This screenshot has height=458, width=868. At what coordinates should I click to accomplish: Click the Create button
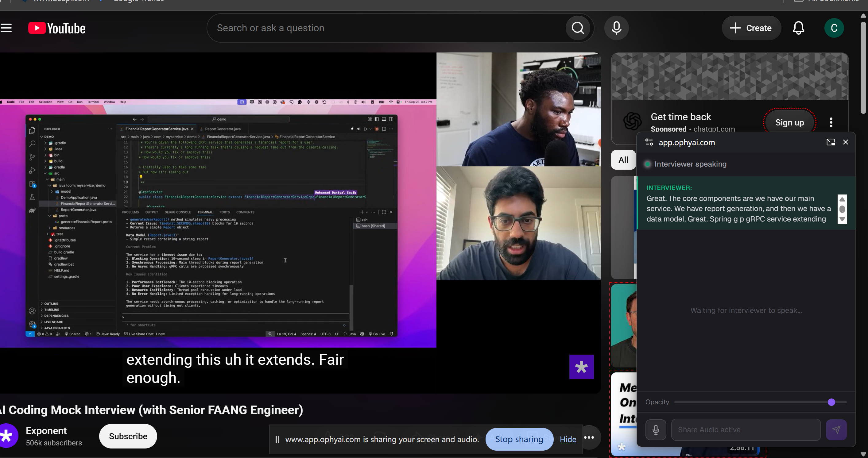(x=751, y=28)
